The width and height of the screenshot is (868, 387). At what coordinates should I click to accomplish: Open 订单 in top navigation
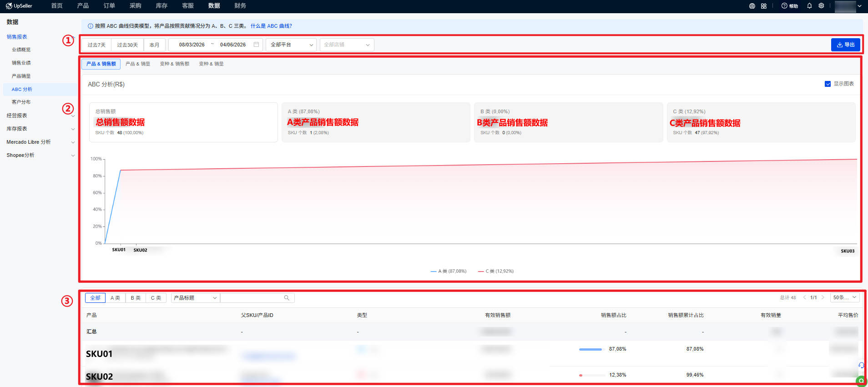(109, 6)
